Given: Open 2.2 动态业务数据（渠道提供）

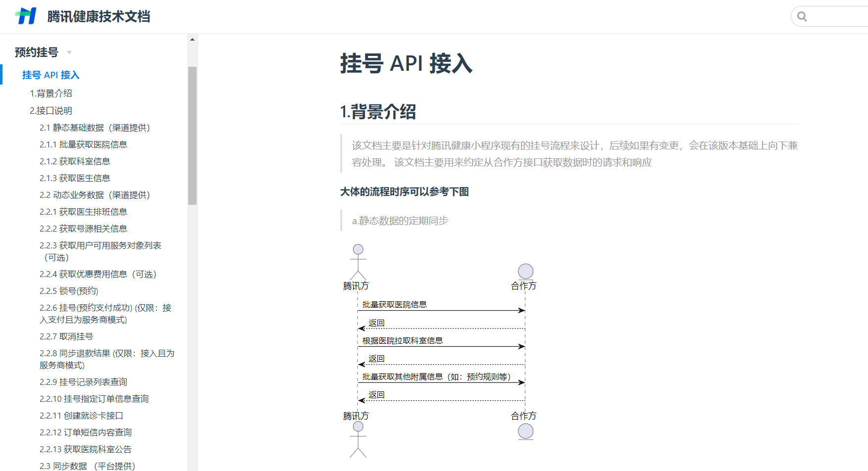Looking at the screenshot, I should pos(95,195).
